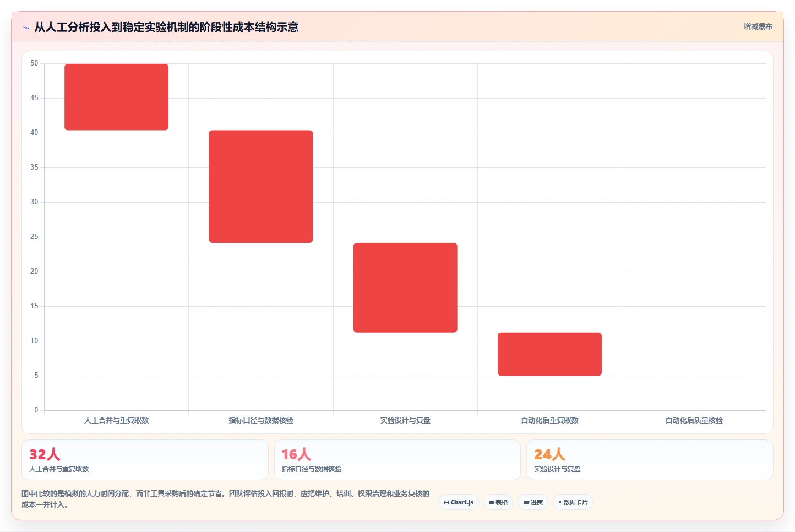Click axis label 实验设计与复盘 under the chart
Screen dimensions: 795x532
(405, 420)
